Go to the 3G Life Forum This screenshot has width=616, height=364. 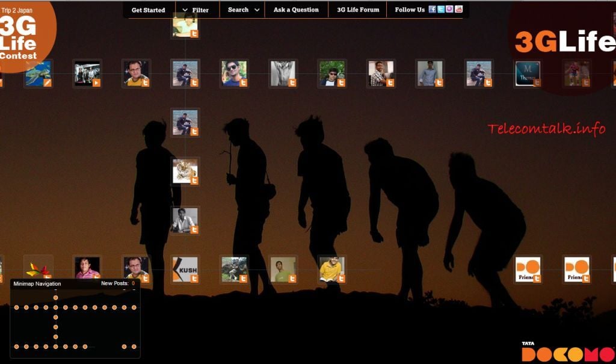click(x=358, y=10)
